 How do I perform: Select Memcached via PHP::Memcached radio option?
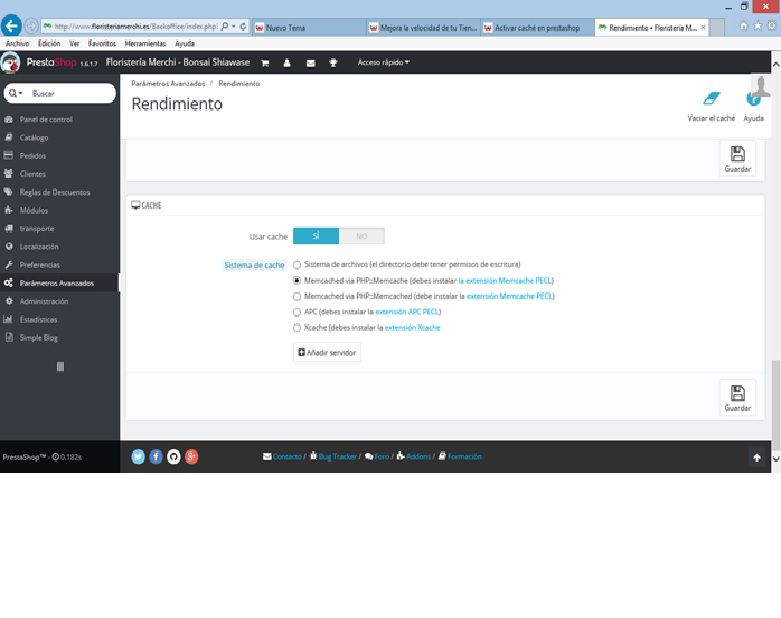(x=297, y=296)
